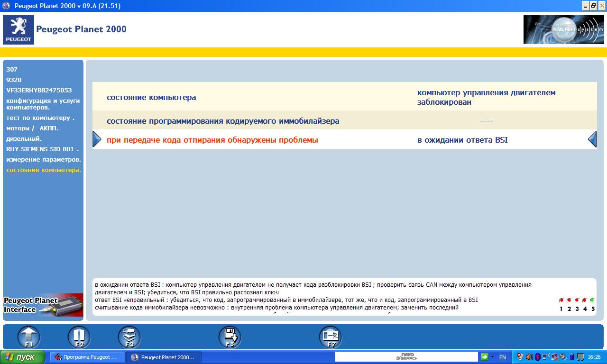Switch to 'Программа Peugeot ...' taskbar window
Screen dimensions: 607x364
pyautogui.click(x=87, y=357)
